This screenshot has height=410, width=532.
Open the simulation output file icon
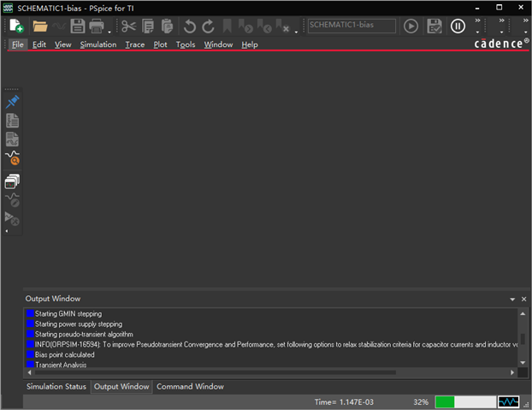(x=12, y=121)
